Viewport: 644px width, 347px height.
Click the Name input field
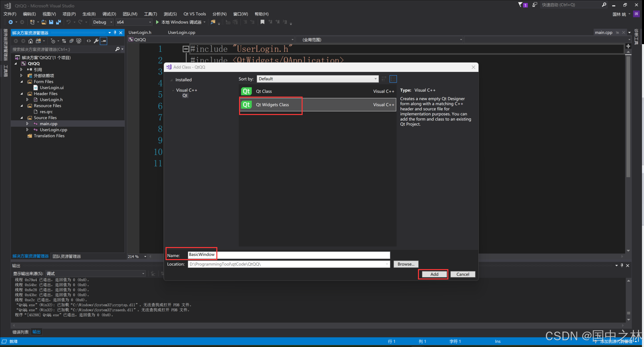click(x=289, y=255)
